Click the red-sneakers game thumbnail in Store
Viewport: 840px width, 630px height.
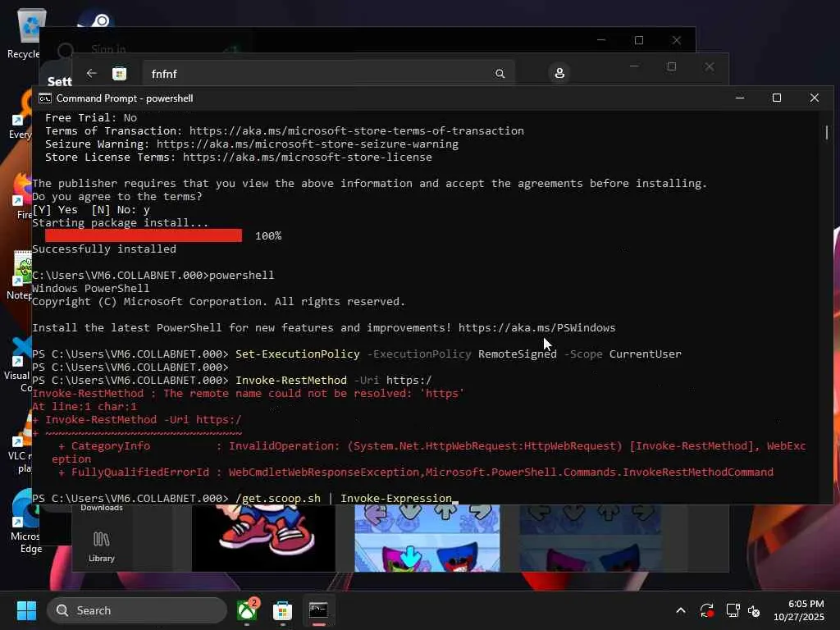263,538
